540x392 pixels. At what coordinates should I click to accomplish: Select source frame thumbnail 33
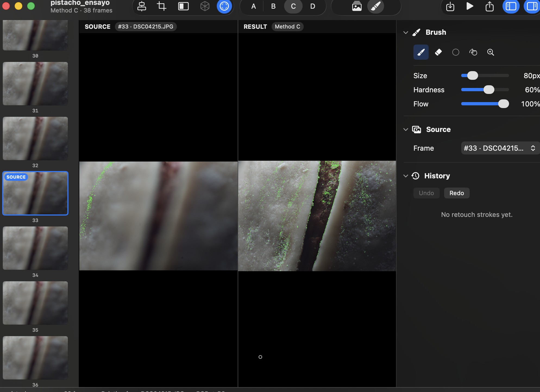35,193
